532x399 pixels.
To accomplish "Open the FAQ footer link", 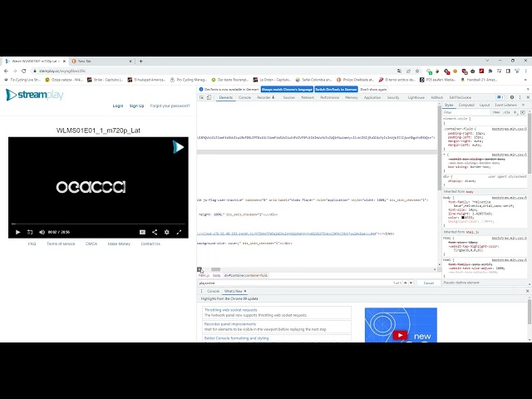I will (x=32, y=244).
